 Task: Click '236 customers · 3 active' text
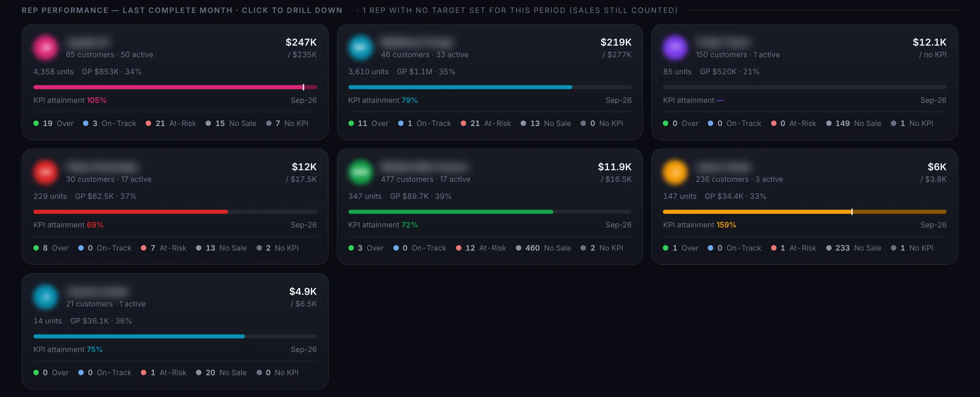pyautogui.click(x=739, y=179)
